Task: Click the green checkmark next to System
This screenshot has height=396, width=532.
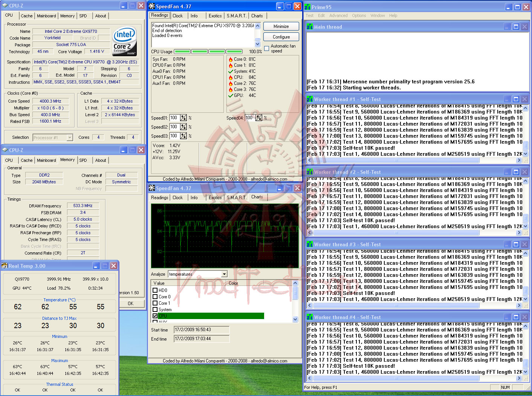Action: tap(231, 71)
